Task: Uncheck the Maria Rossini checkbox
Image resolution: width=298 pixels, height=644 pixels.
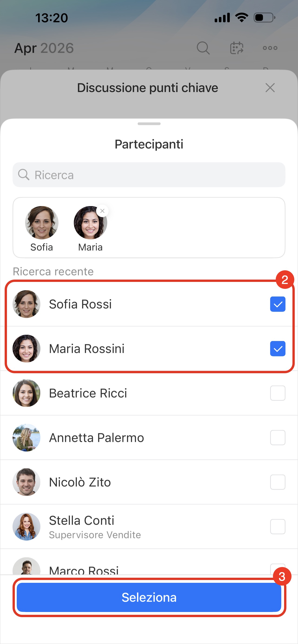Action: click(278, 348)
